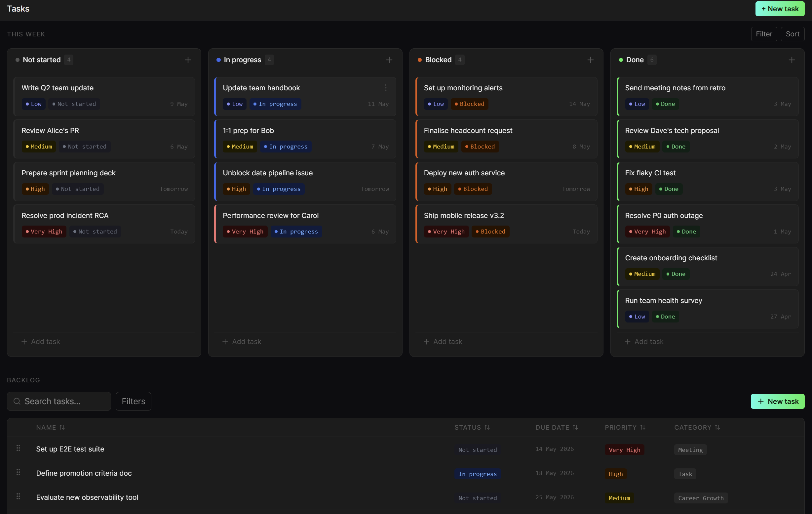Click Career Growth category tag
Image resolution: width=812 pixels, height=514 pixels.
(701, 498)
